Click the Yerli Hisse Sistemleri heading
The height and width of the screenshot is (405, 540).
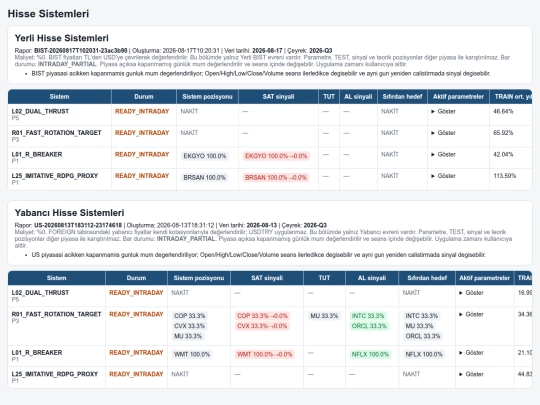pyautogui.click(x=62, y=38)
